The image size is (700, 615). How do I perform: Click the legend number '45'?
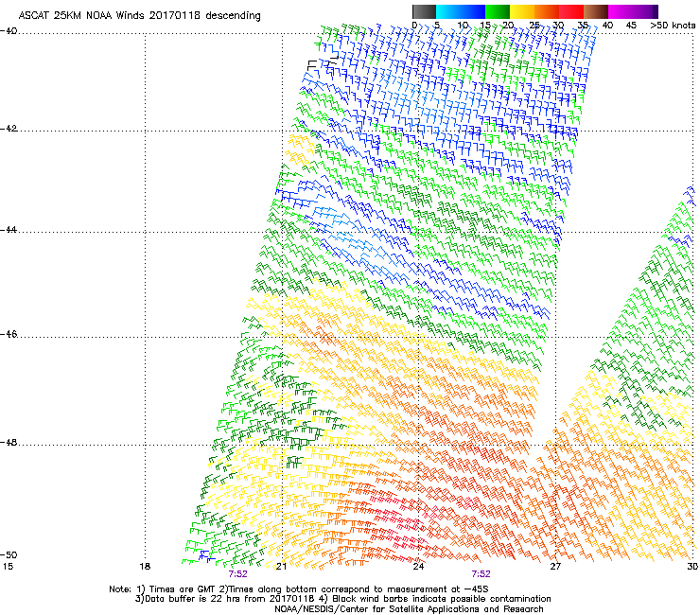pyautogui.click(x=631, y=26)
